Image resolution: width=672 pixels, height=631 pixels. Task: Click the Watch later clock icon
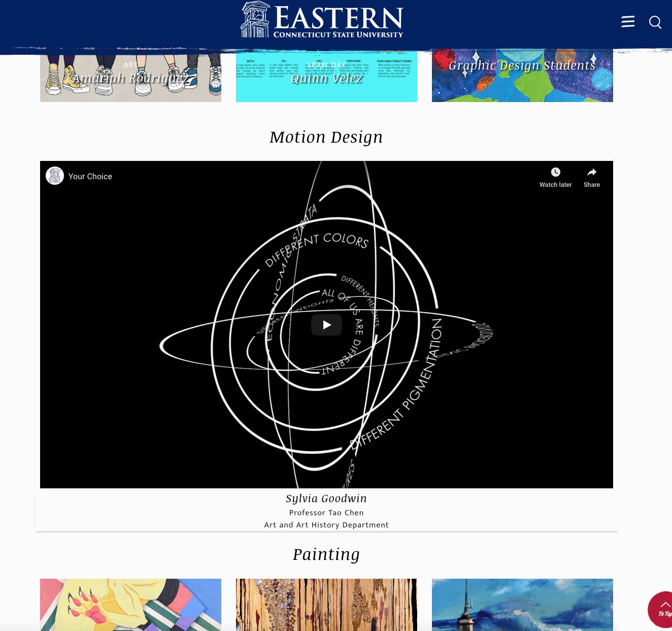click(555, 173)
